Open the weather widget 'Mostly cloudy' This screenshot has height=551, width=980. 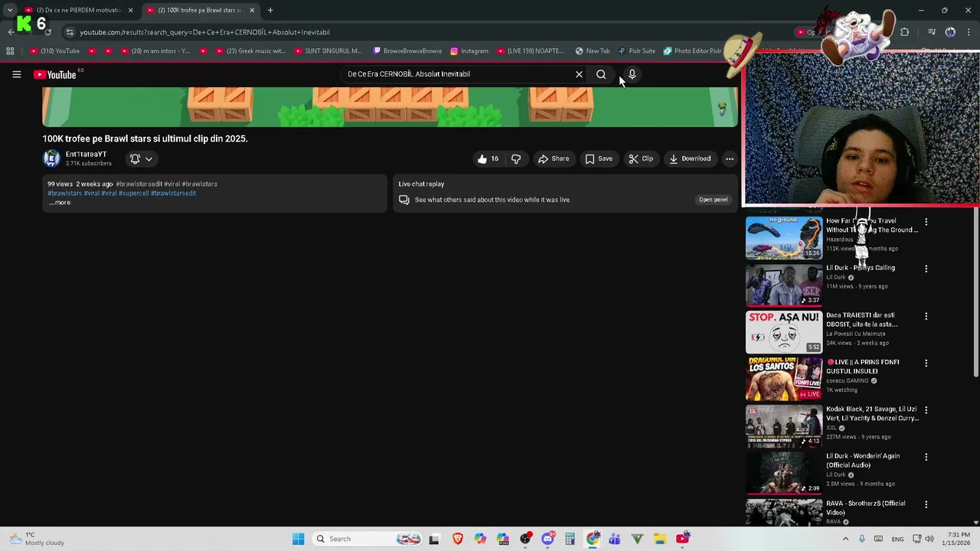point(35,539)
